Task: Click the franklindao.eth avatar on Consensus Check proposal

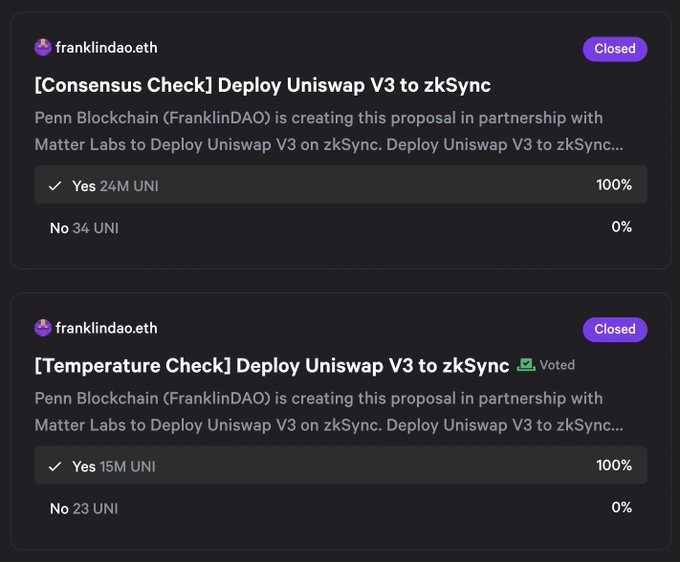Action: (x=43, y=48)
